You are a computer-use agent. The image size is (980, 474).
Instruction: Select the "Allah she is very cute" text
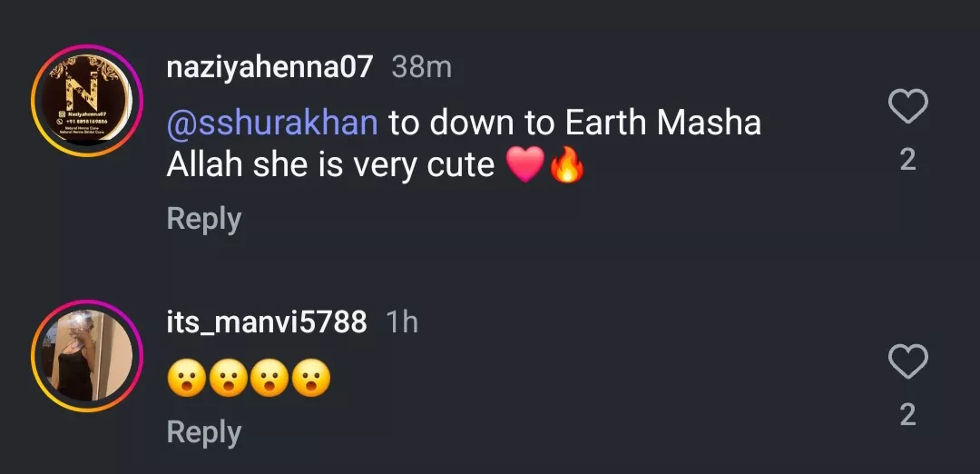(330, 164)
